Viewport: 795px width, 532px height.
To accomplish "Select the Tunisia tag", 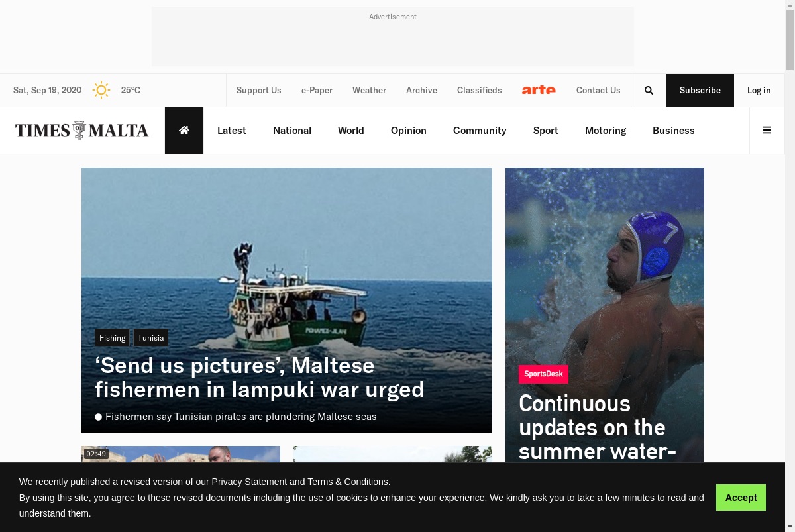I will (151, 338).
